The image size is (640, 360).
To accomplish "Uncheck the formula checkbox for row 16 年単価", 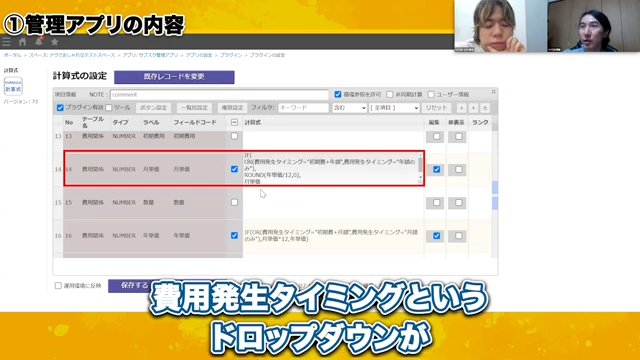I will point(234,236).
